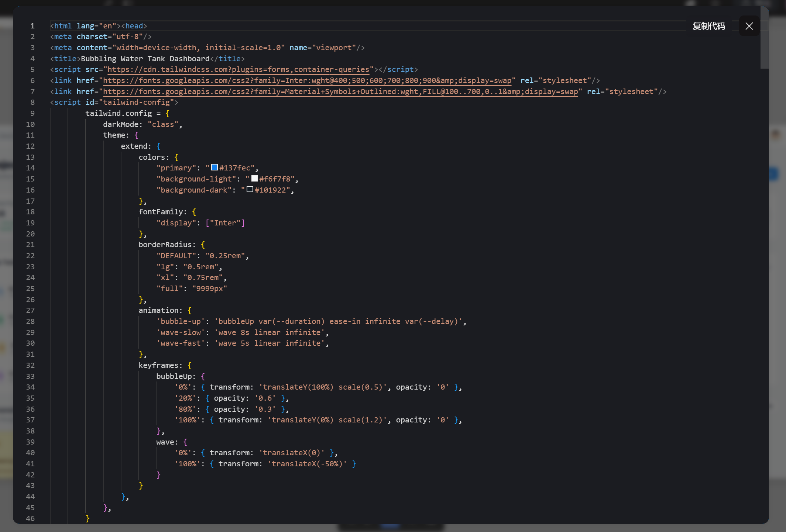Screen dimensions: 786x532
Task: Close the code viewer with X icon
Action: [x=749, y=26]
